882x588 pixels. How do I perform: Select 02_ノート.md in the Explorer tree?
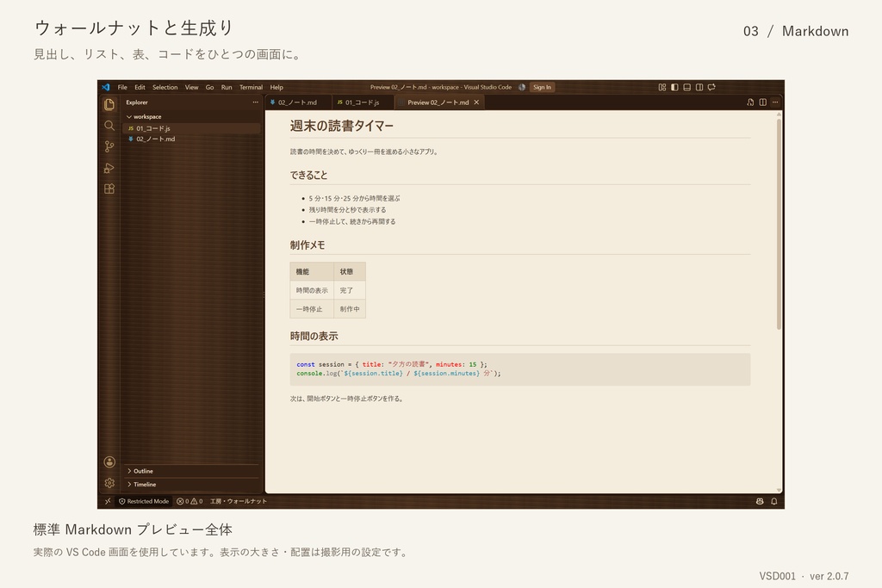(191, 139)
